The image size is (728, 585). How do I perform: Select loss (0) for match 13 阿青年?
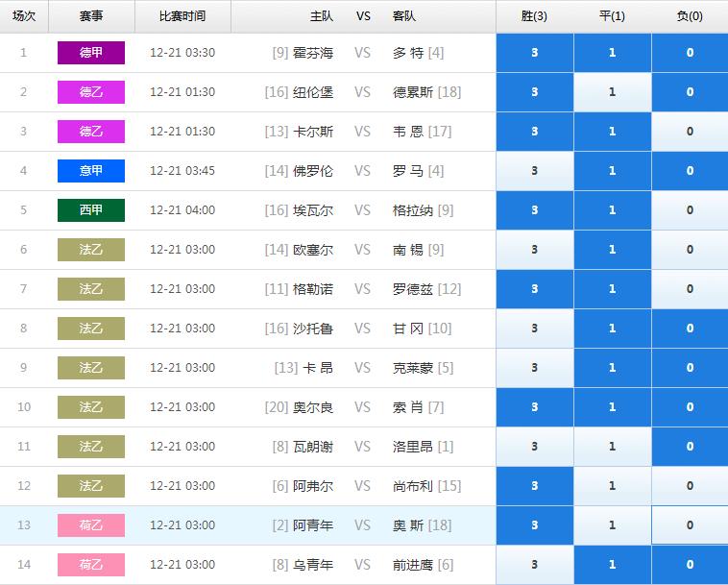[x=690, y=525]
